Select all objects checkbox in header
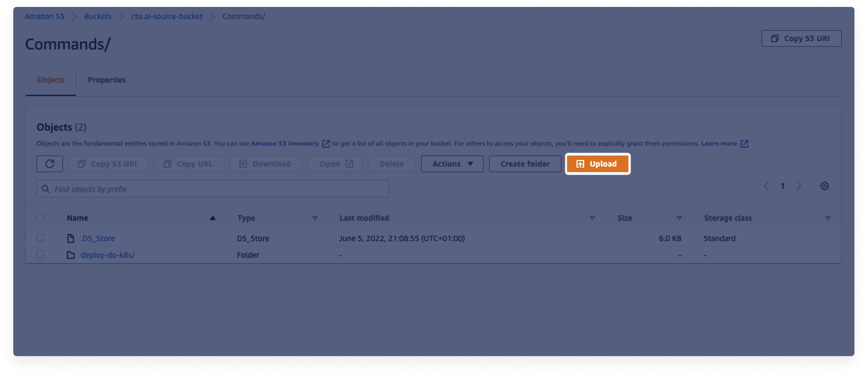Viewport: 868px width, 376px height. click(40, 218)
